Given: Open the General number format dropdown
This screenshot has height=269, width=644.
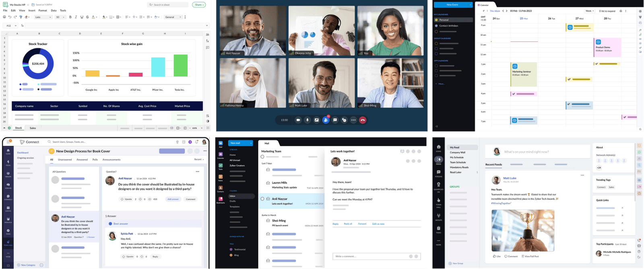Looking at the screenshot, I should coord(173,17).
